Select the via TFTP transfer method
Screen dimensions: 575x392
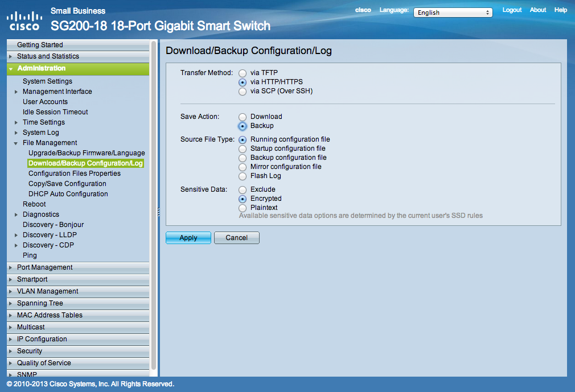(x=243, y=73)
